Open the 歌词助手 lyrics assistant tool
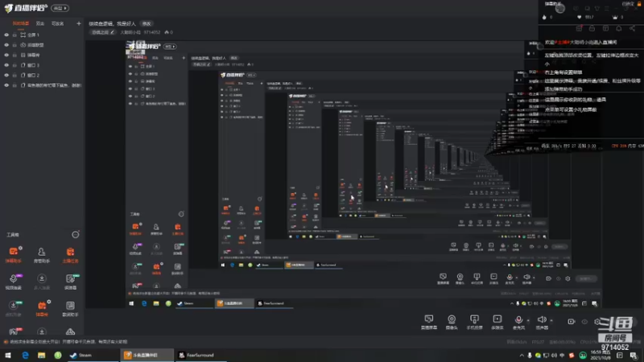Screen dimensions: 644x362 [x=70, y=308]
